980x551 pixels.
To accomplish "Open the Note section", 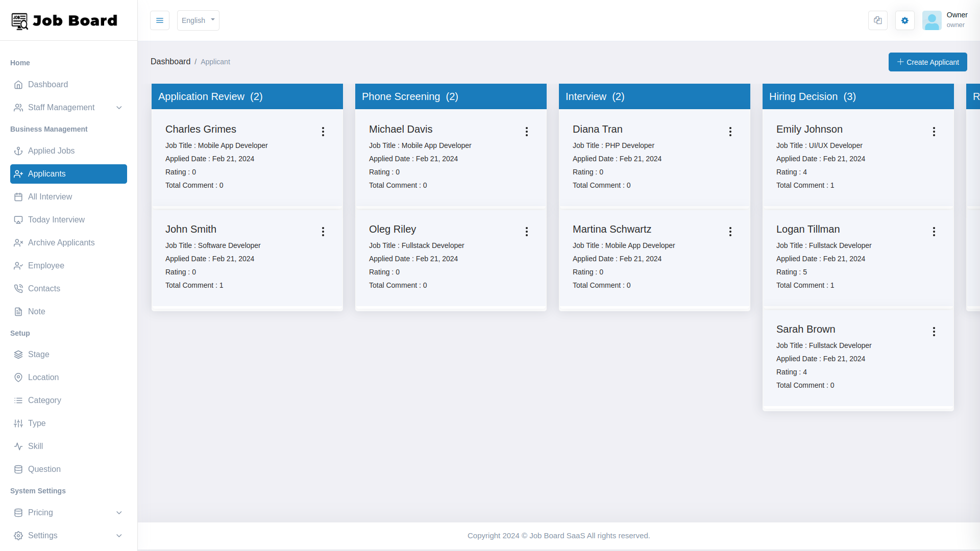I will pyautogui.click(x=36, y=311).
